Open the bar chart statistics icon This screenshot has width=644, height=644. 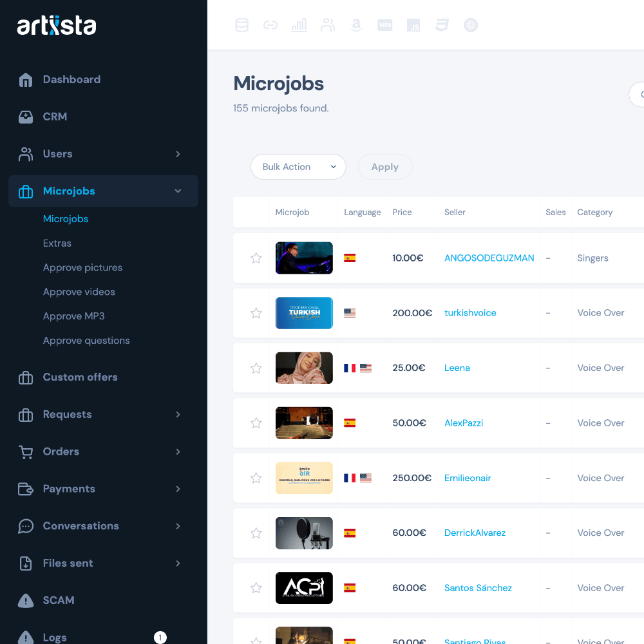tap(299, 26)
